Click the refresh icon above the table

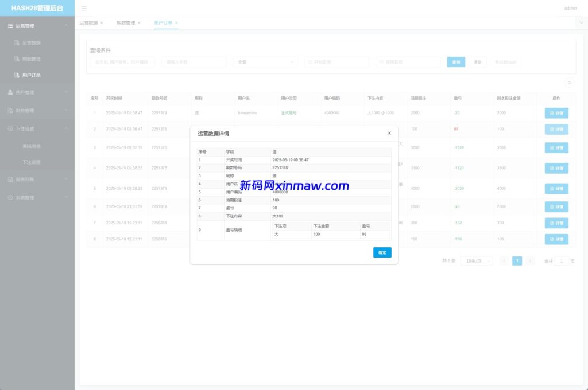click(569, 83)
